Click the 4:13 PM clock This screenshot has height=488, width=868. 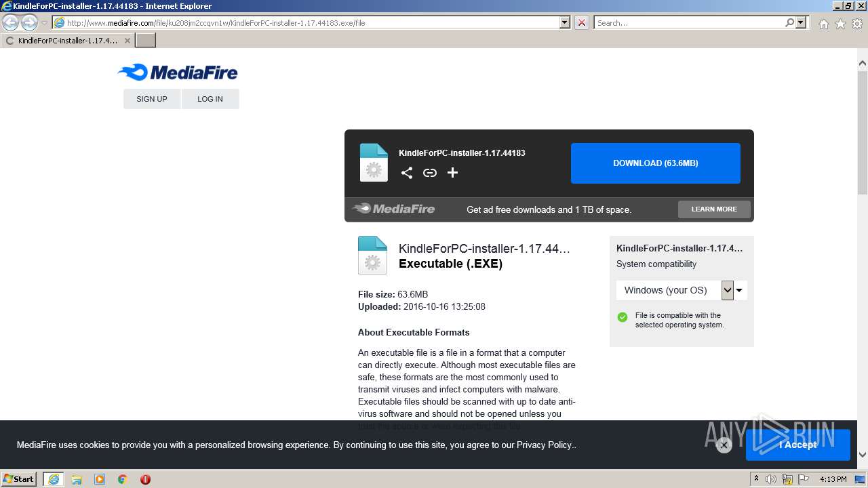pyautogui.click(x=833, y=479)
